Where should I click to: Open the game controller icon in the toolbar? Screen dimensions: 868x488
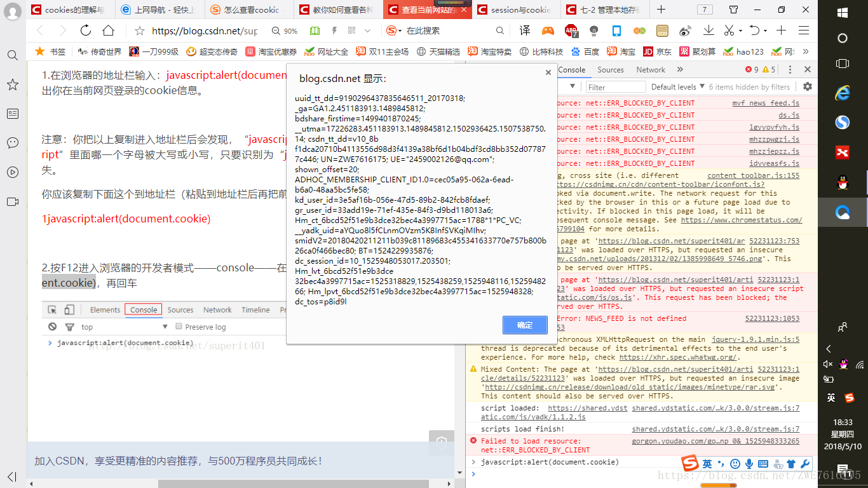(x=548, y=30)
